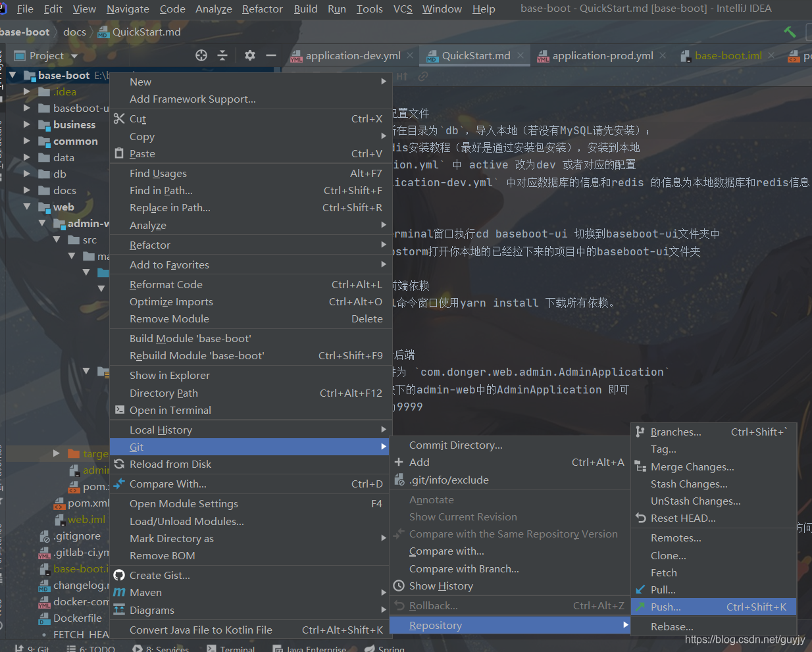Image resolution: width=812 pixels, height=652 pixels.
Task: Click the Paste clipboard icon
Action: [119, 153]
